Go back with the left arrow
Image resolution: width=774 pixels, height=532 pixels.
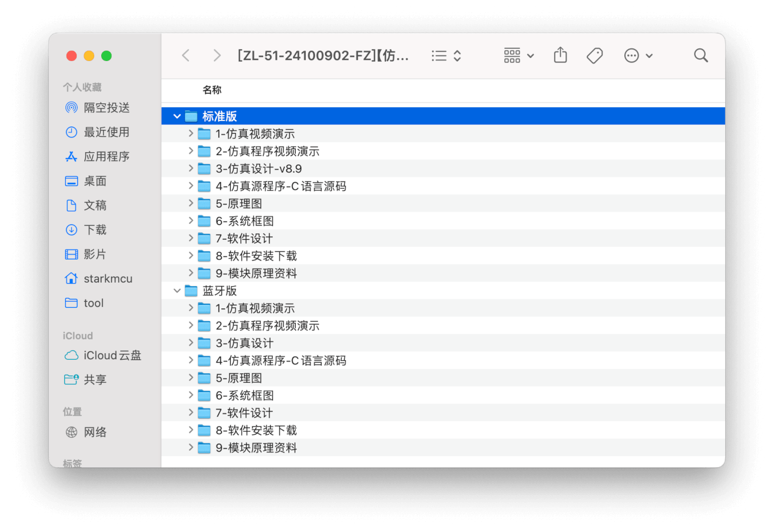point(186,55)
